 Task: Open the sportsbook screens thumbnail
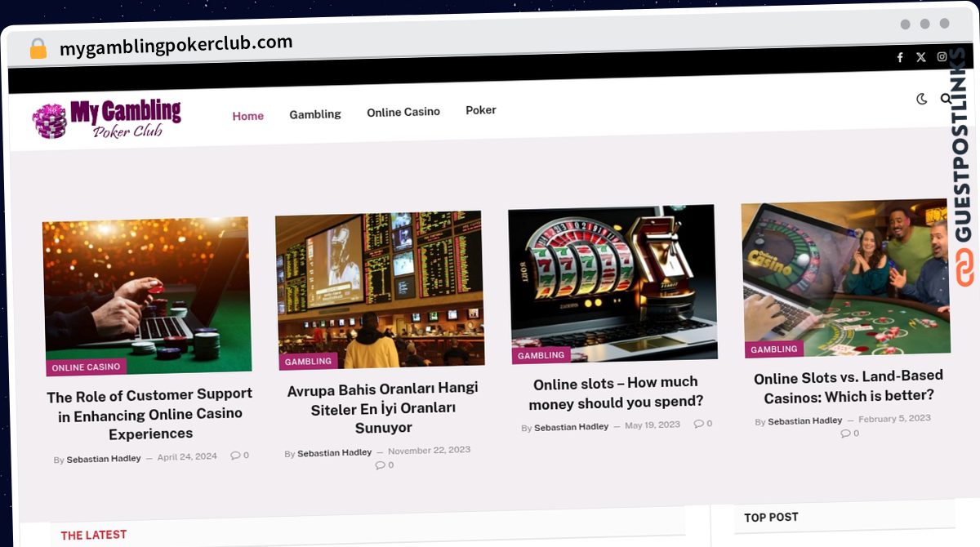pos(380,290)
